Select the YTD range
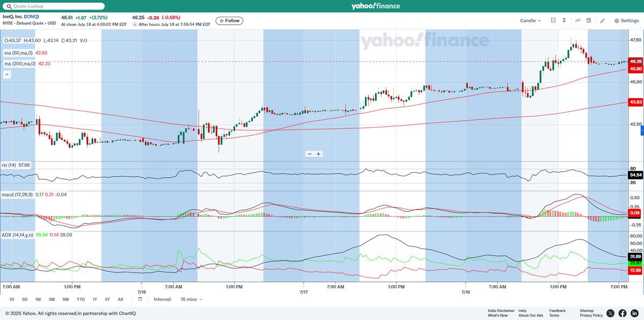644x320 pixels. (x=80, y=299)
